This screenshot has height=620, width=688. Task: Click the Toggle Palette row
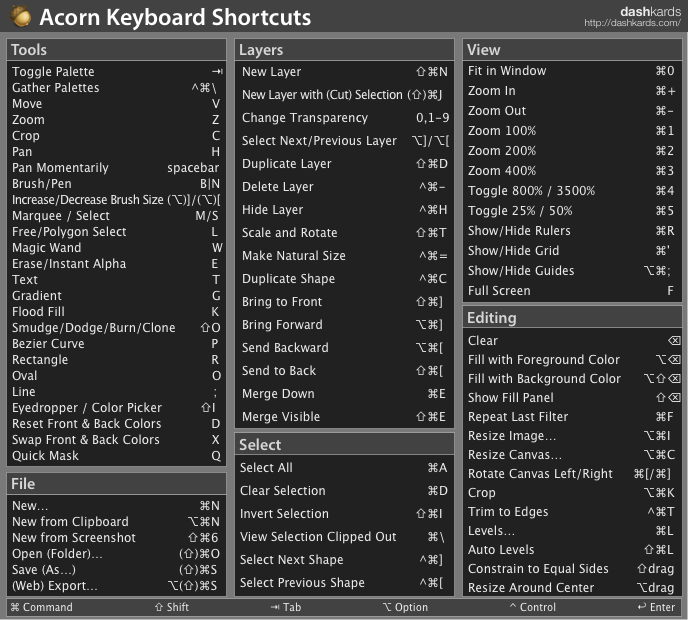pyautogui.click(x=117, y=72)
